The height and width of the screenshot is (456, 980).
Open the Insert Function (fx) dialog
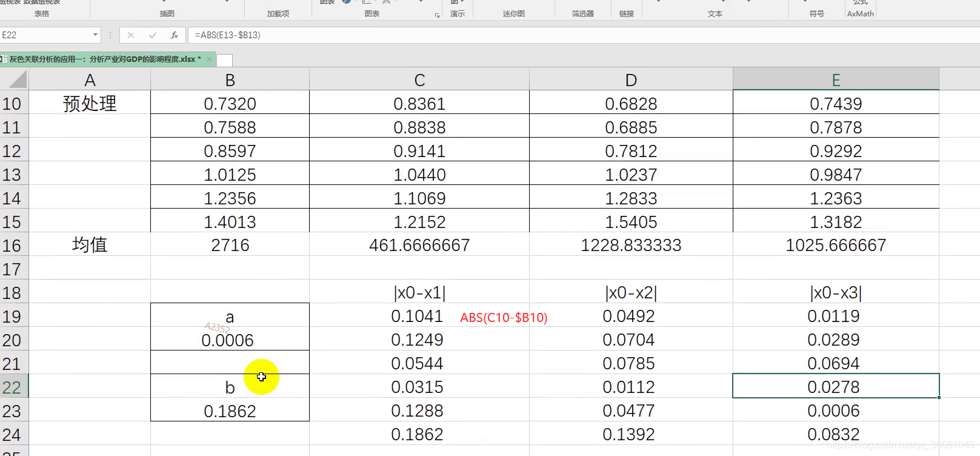click(174, 35)
